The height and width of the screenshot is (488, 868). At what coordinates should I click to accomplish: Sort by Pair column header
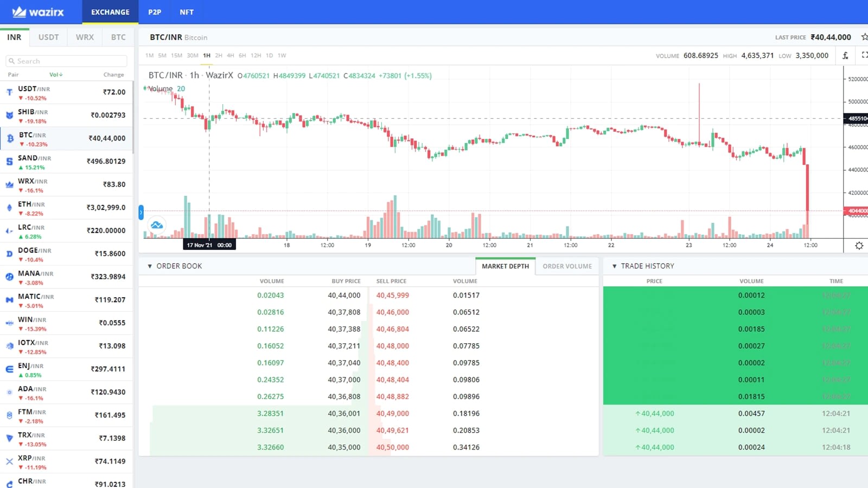(x=13, y=75)
